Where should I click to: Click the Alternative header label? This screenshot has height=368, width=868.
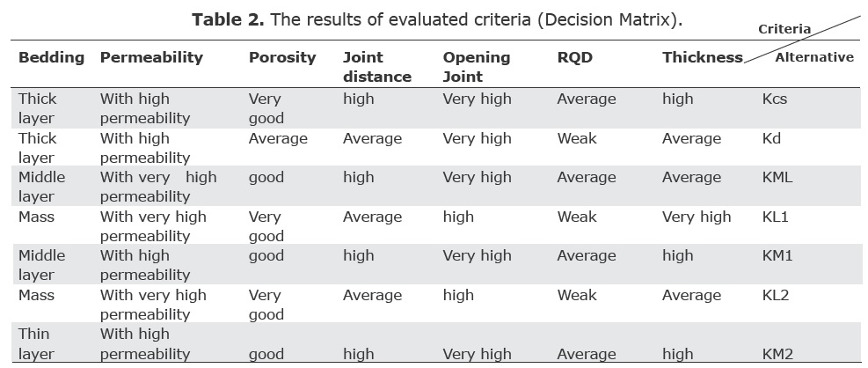click(813, 57)
